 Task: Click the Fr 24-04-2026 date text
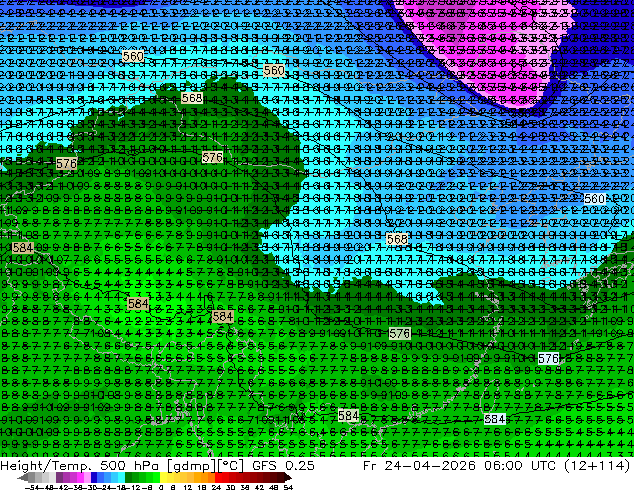419,465
